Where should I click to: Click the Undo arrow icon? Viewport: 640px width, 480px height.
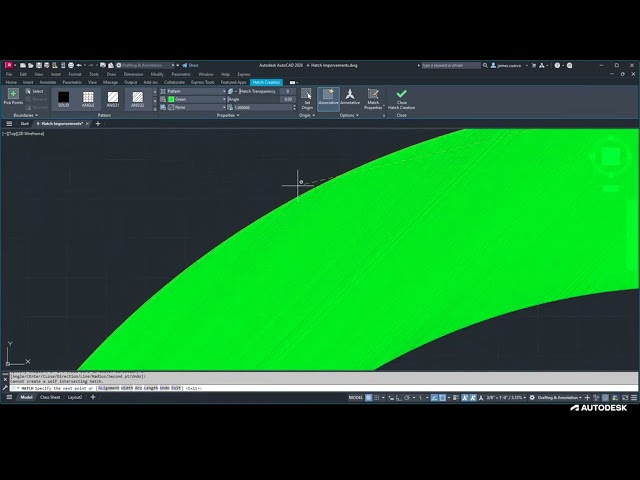click(79, 65)
